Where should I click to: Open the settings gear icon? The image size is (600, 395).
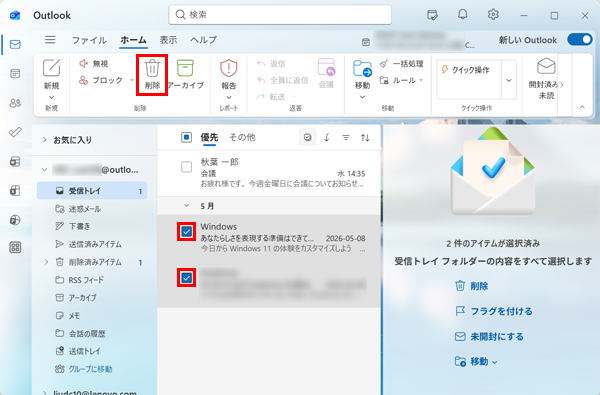click(x=493, y=15)
